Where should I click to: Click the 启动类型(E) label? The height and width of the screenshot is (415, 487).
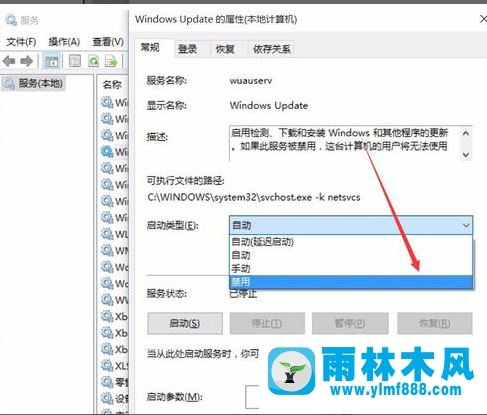click(x=172, y=226)
